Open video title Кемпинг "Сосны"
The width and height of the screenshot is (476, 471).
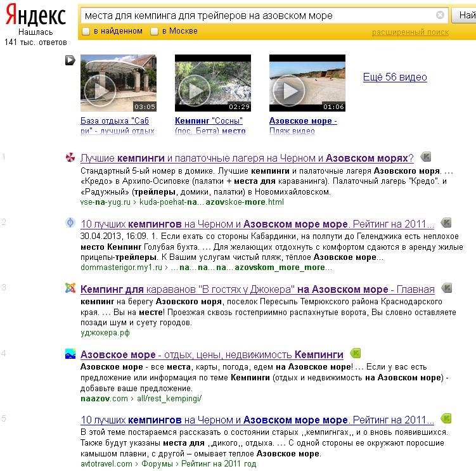[210, 126]
